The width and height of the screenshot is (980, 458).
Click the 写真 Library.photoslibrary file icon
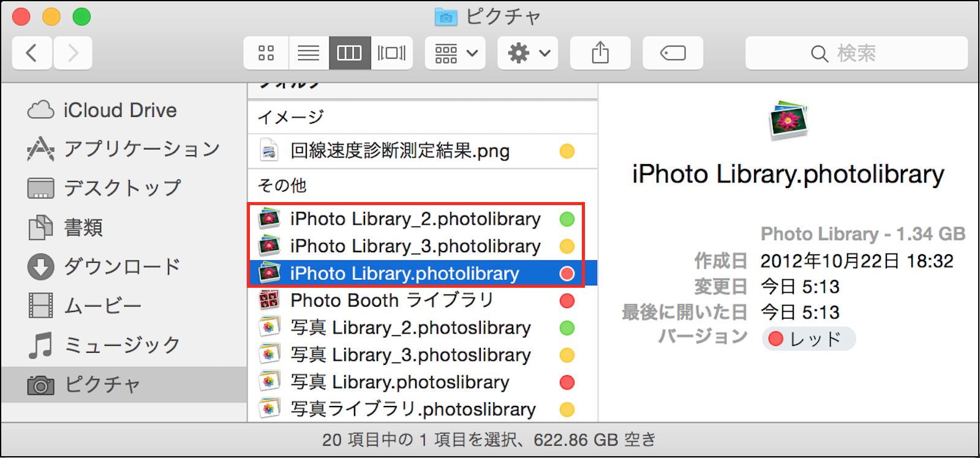click(269, 382)
